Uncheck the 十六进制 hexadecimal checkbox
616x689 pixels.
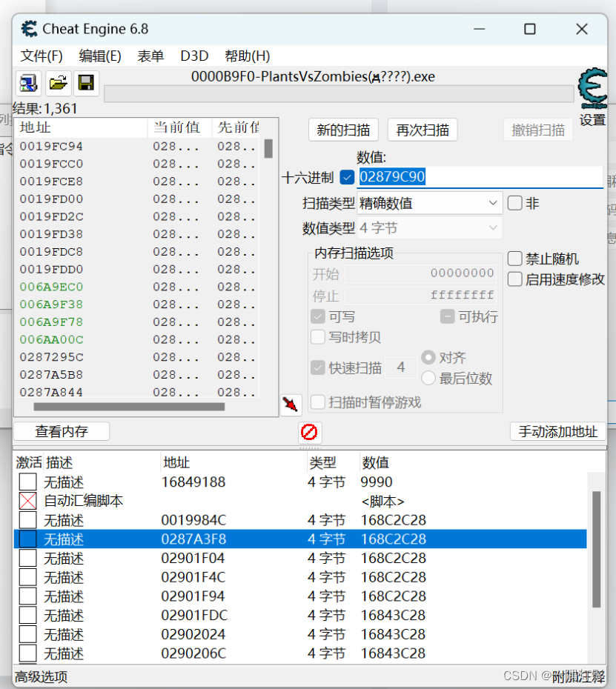click(347, 177)
